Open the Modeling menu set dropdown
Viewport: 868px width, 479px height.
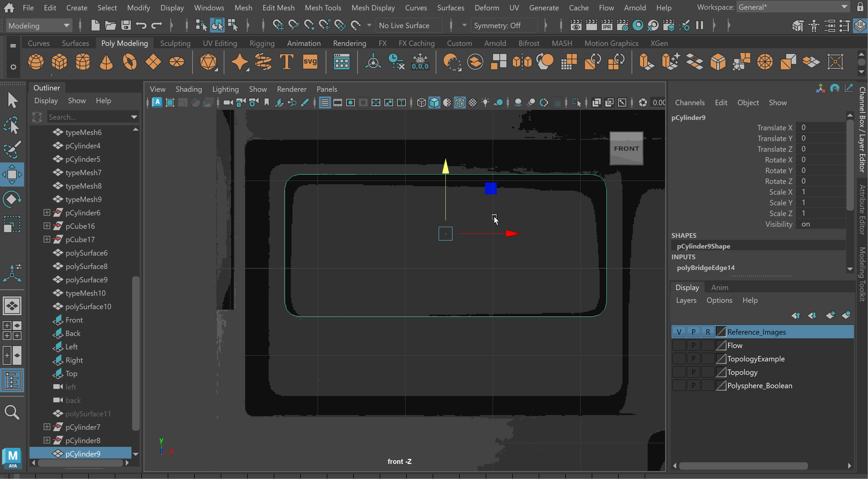39,25
